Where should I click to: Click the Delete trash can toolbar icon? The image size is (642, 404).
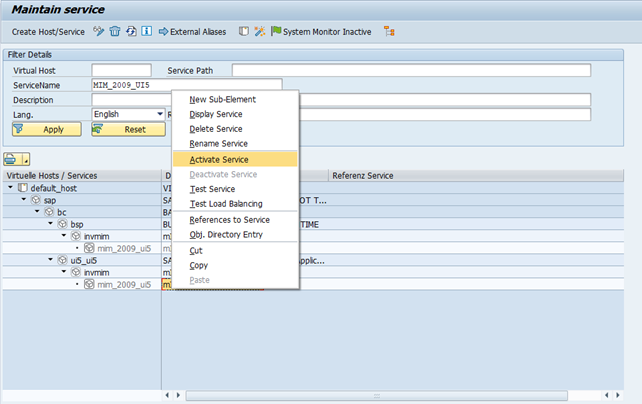(x=115, y=32)
